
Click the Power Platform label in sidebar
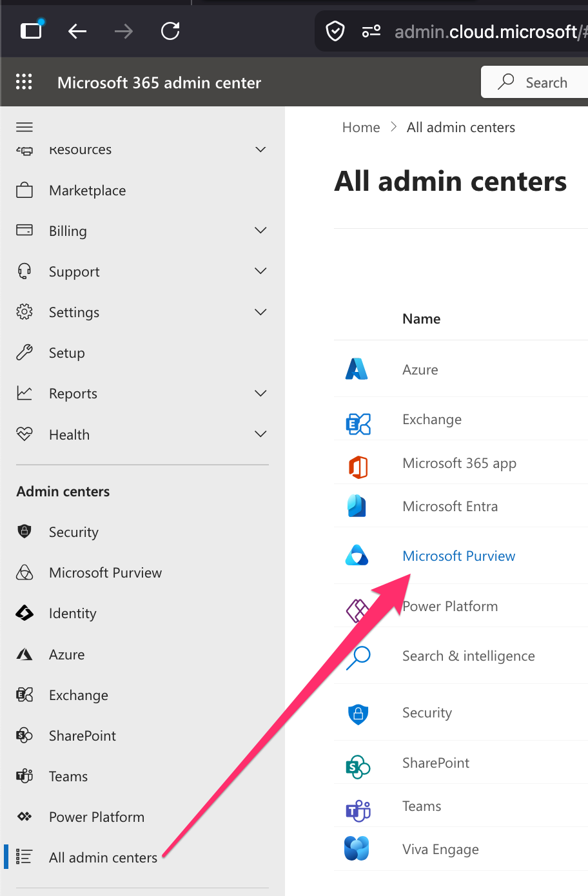97,817
